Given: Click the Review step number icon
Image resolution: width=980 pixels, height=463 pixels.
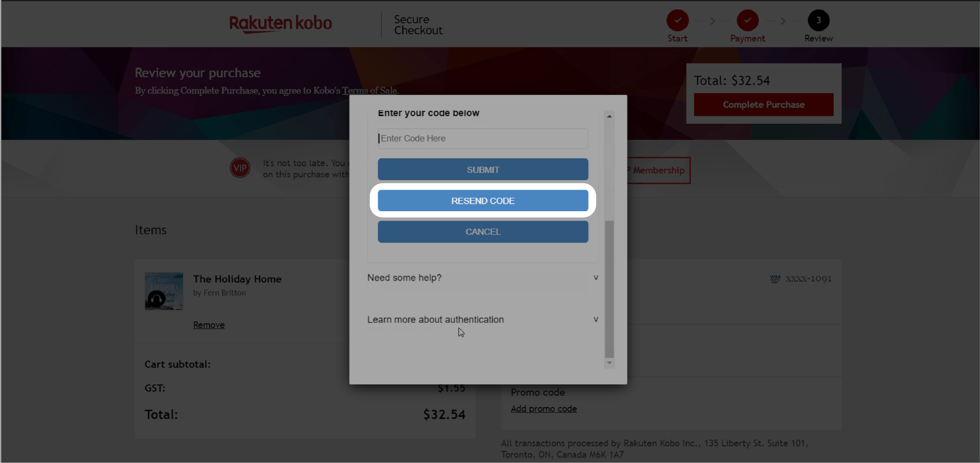Looking at the screenshot, I should tap(819, 20).
